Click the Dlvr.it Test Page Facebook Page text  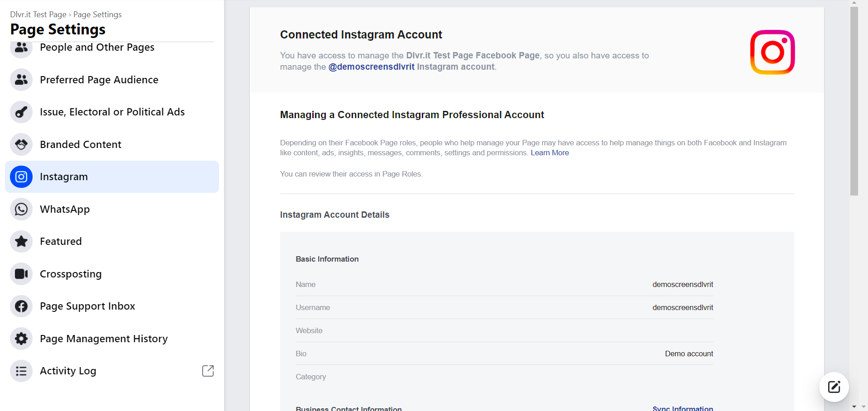tap(472, 55)
